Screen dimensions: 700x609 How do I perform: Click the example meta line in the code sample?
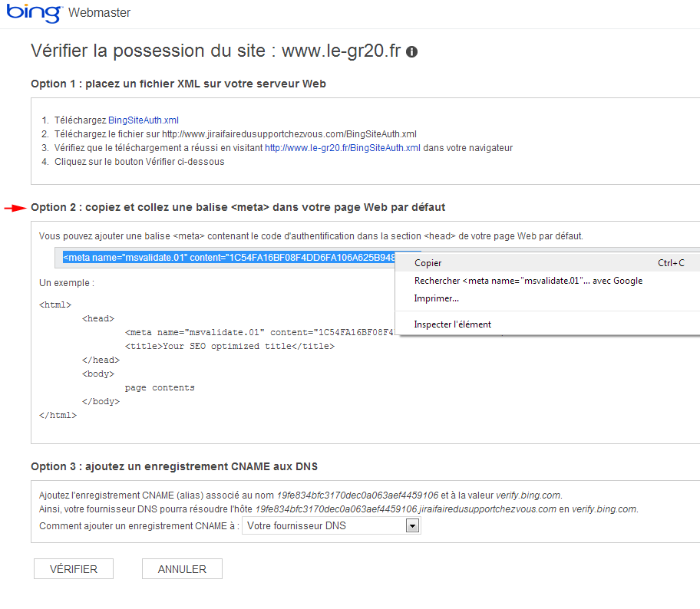point(260,332)
